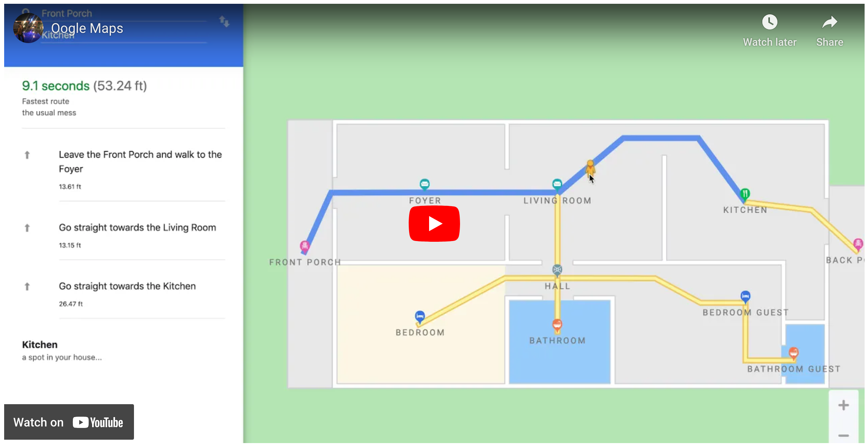868x448 pixels.
Task: Click the KITCHEN label on map
Action: point(745,210)
